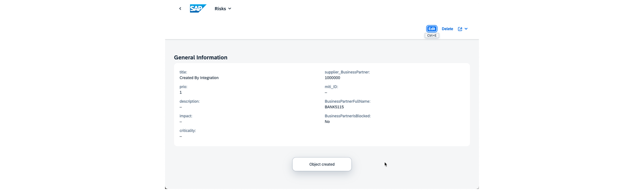Expand the share options chevron

pos(466,29)
